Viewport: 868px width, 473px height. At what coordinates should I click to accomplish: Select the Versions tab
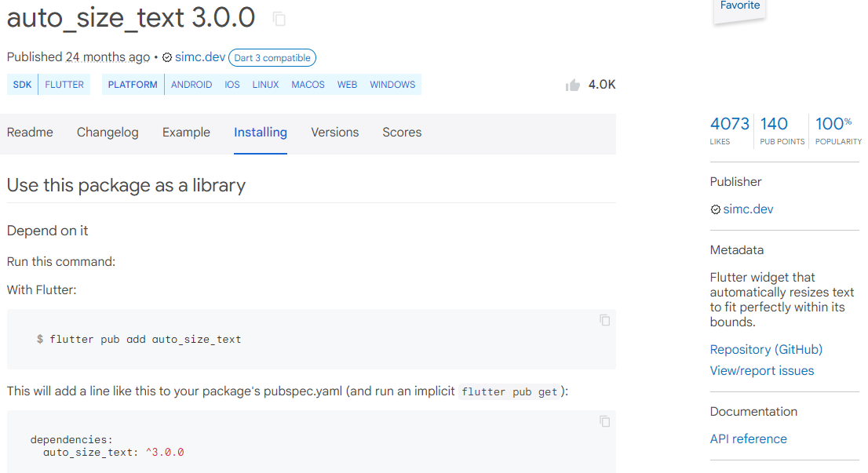coord(334,133)
